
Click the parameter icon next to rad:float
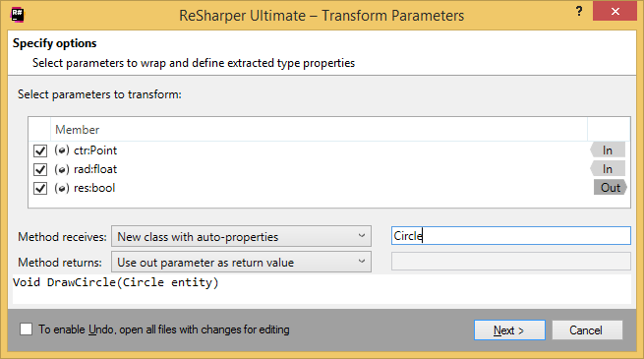(x=62, y=169)
